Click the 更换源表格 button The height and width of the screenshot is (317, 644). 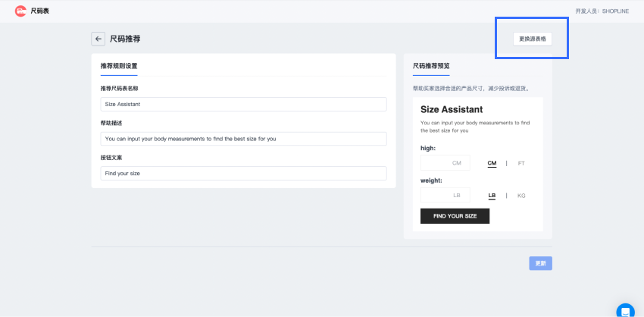point(532,39)
